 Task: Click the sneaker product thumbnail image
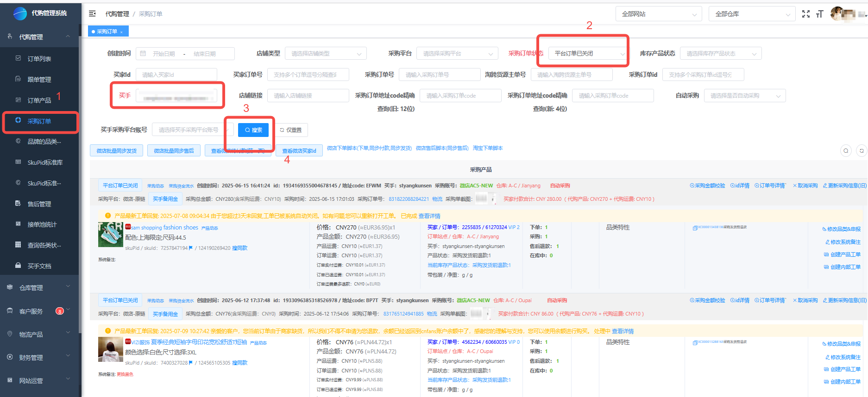pos(111,235)
